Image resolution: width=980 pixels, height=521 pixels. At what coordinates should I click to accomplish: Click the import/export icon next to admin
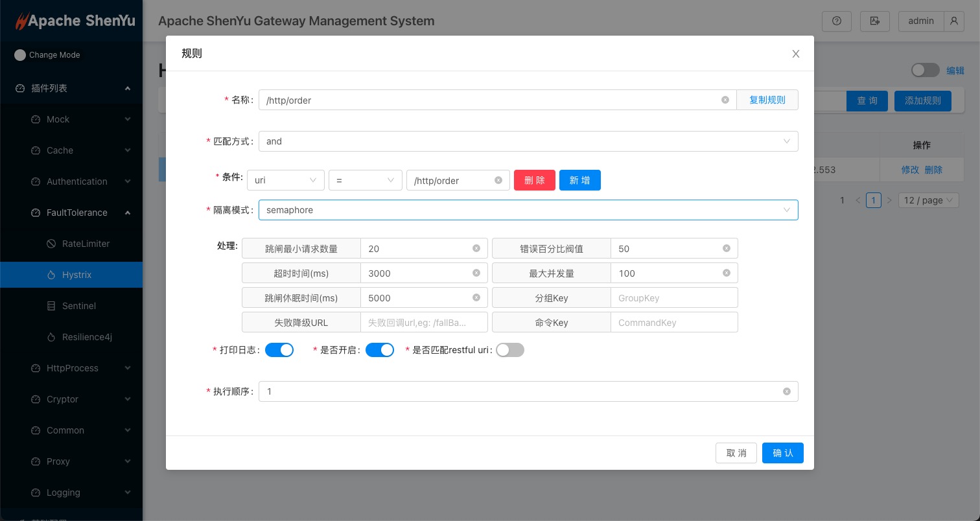[x=874, y=21]
